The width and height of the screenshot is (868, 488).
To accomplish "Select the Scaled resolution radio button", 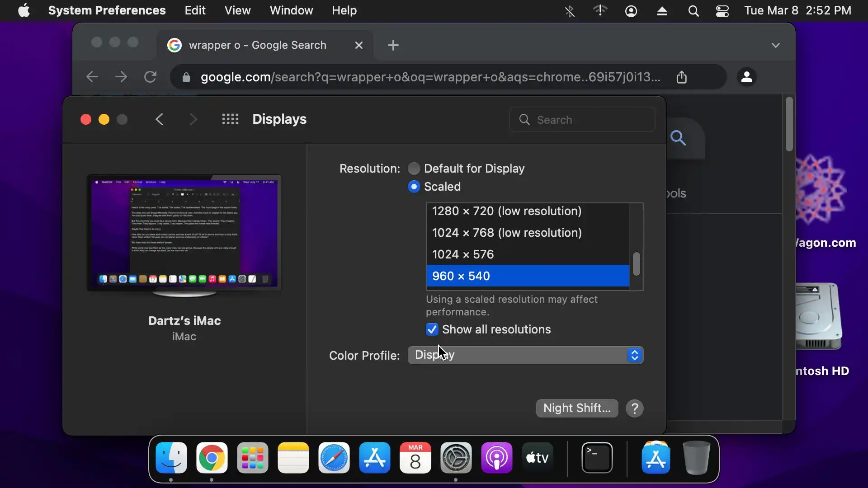I will (414, 187).
